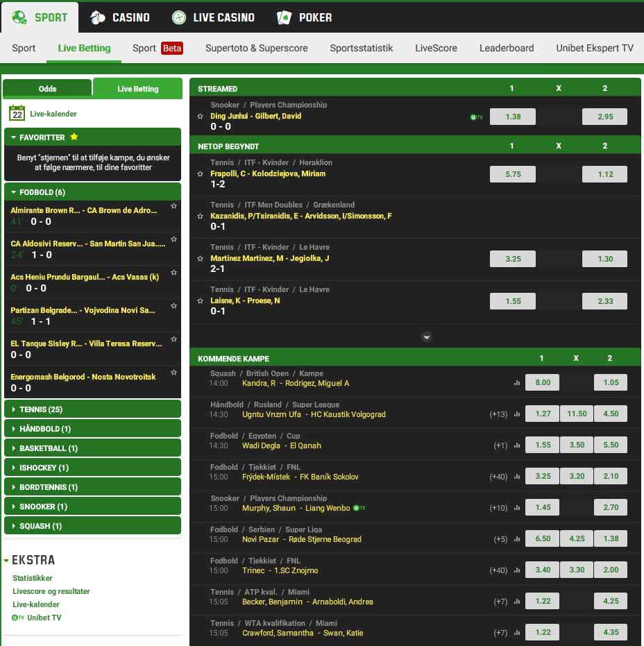Open statistics icon for Ugntu Vnzm Ufa match

517,414
